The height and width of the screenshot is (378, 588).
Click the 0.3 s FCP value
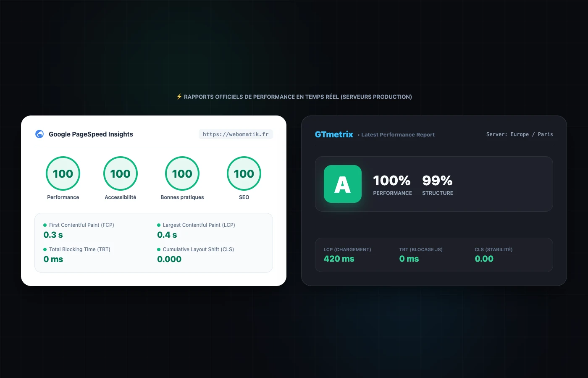click(x=53, y=235)
